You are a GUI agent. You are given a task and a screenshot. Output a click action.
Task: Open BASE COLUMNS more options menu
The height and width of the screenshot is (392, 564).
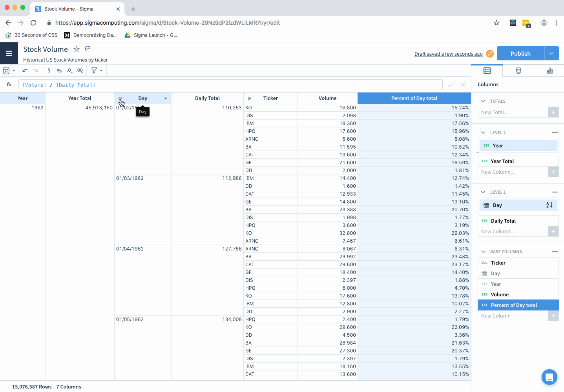[x=555, y=252]
